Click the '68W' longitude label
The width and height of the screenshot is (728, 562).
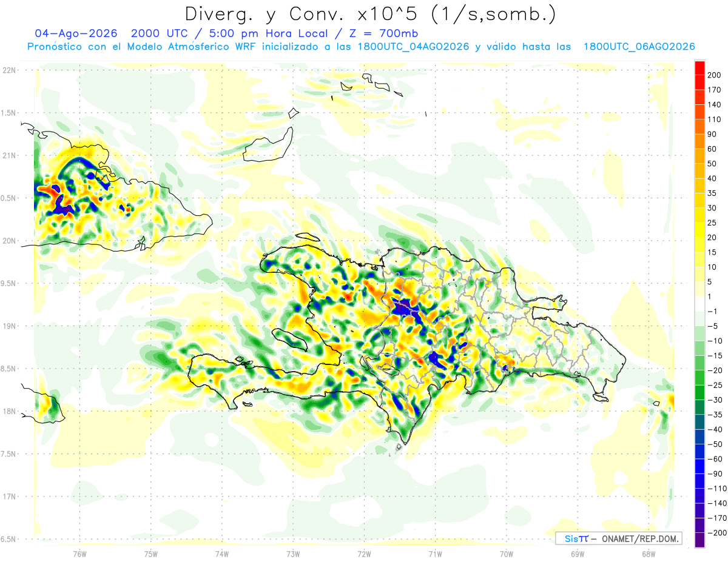pyautogui.click(x=649, y=554)
